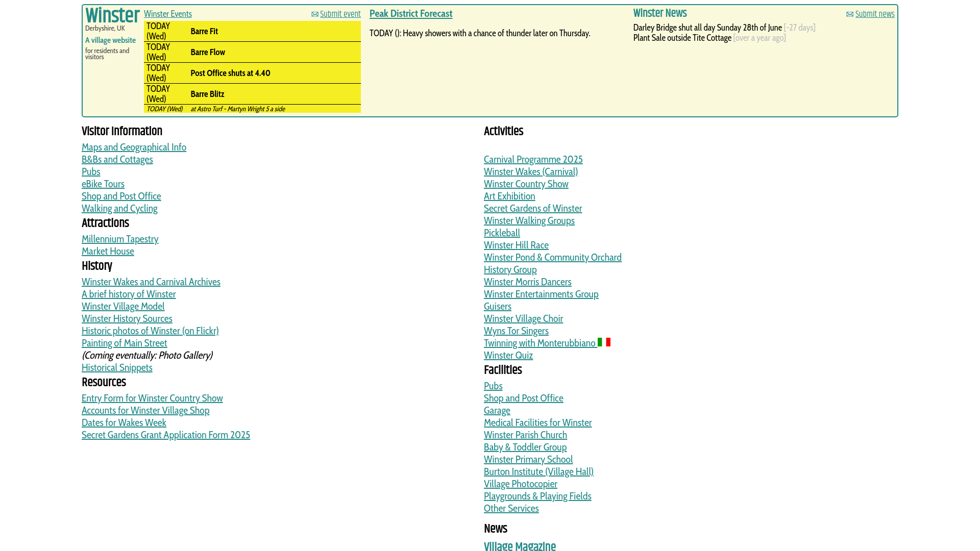Image resolution: width=980 pixels, height=551 pixels.
Task: Open the Winster Wakes (Carnival) link
Action: click(531, 171)
